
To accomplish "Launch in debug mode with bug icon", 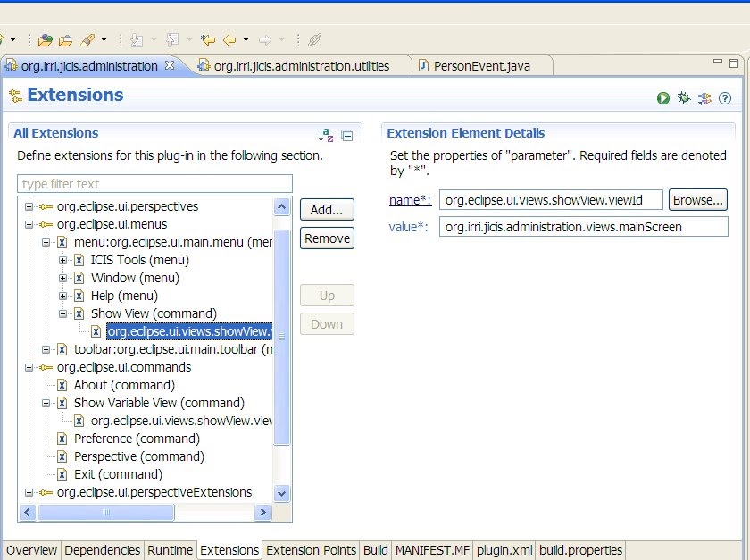I will (684, 98).
